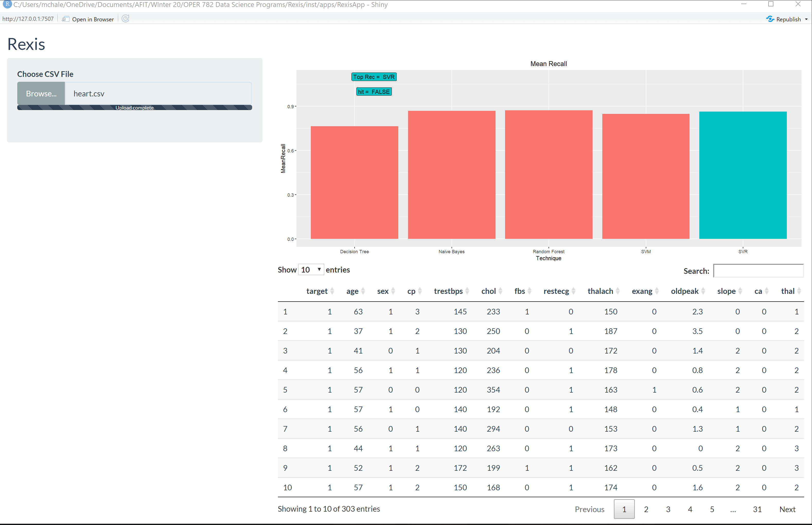Go to table page 5

pyautogui.click(x=712, y=509)
